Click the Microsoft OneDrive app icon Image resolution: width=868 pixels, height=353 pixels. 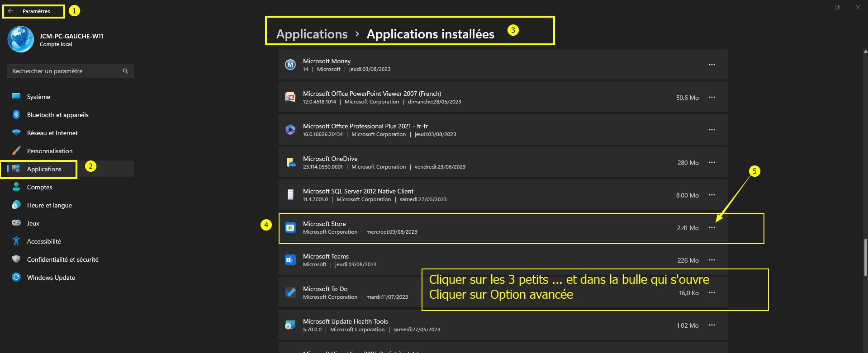(290, 163)
